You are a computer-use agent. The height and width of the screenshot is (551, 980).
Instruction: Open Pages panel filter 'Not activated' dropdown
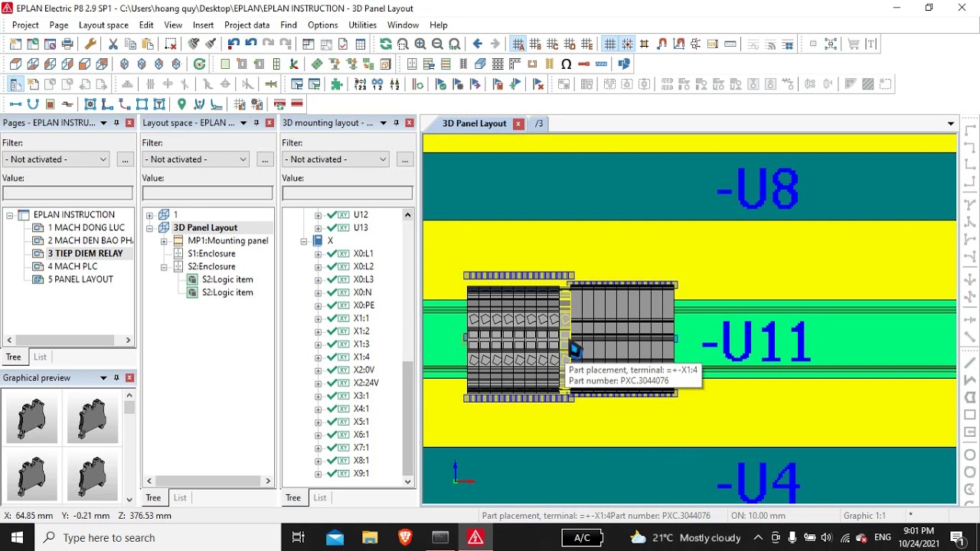pyautogui.click(x=56, y=159)
